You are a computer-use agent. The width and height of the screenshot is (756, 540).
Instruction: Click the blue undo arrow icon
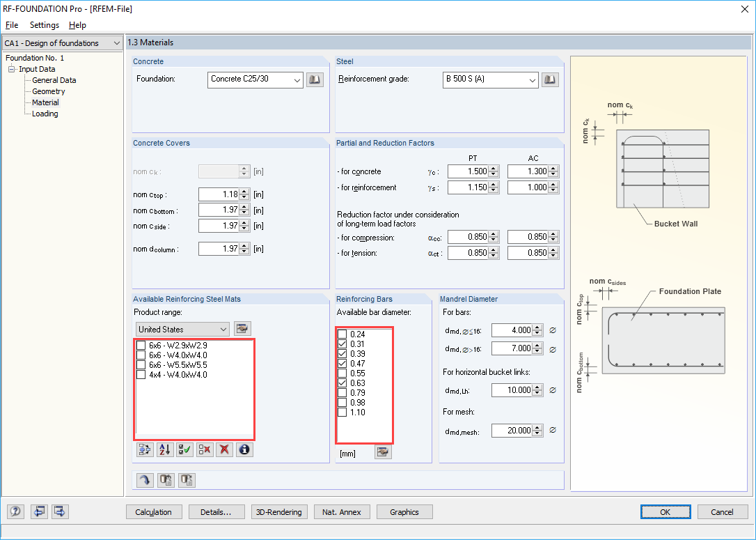[144, 480]
